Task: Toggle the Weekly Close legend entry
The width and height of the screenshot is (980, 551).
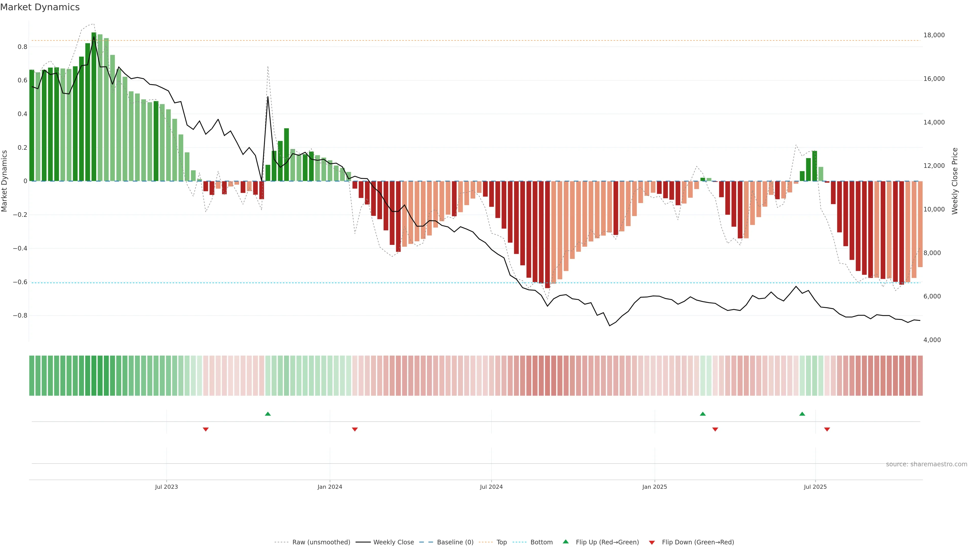Action: coord(393,542)
